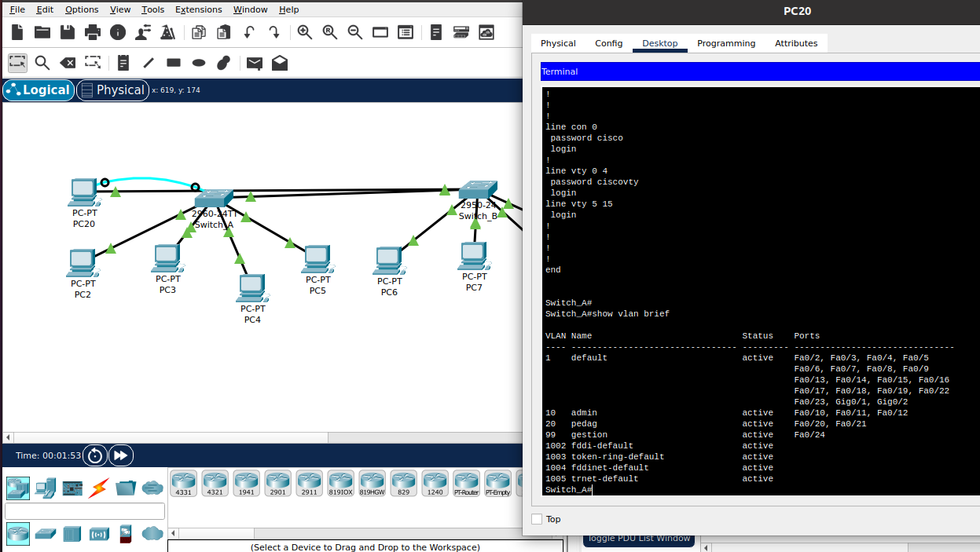Open the Edit menu
This screenshot has width=980, height=552.
tap(45, 9)
